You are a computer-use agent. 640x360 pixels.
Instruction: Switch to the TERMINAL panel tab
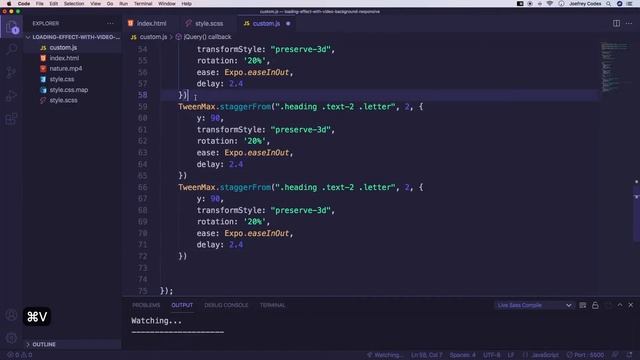[x=272, y=305]
